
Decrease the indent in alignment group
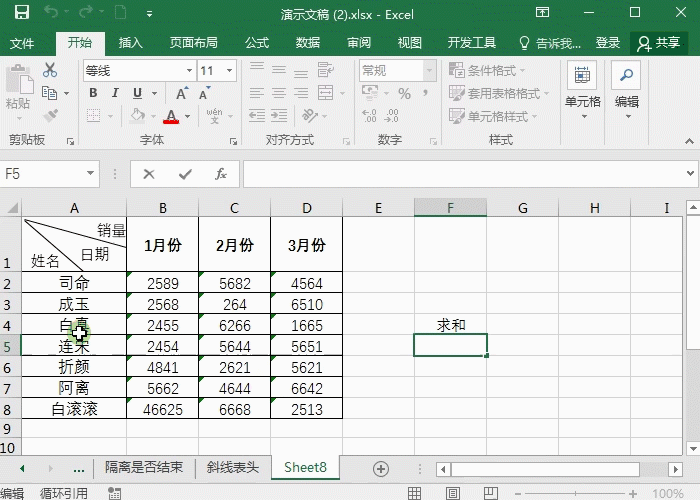click(x=257, y=116)
